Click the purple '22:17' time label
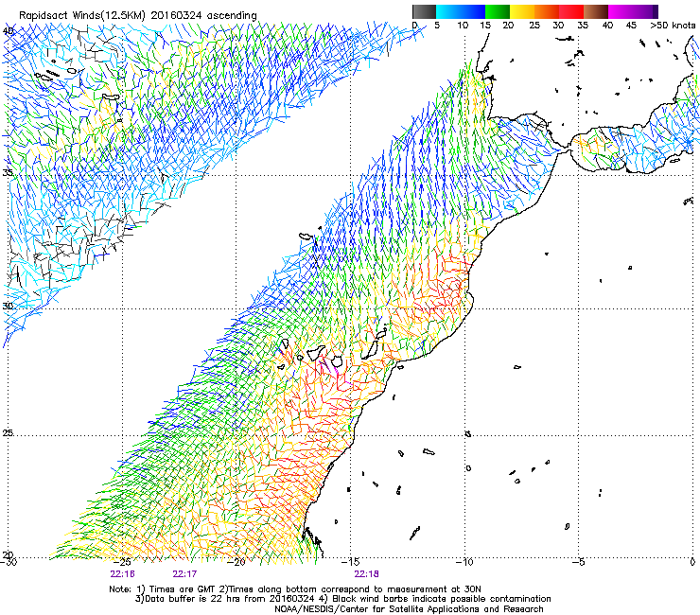Image resolution: width=700 pixels, height=615 pixels. (184, 574)
